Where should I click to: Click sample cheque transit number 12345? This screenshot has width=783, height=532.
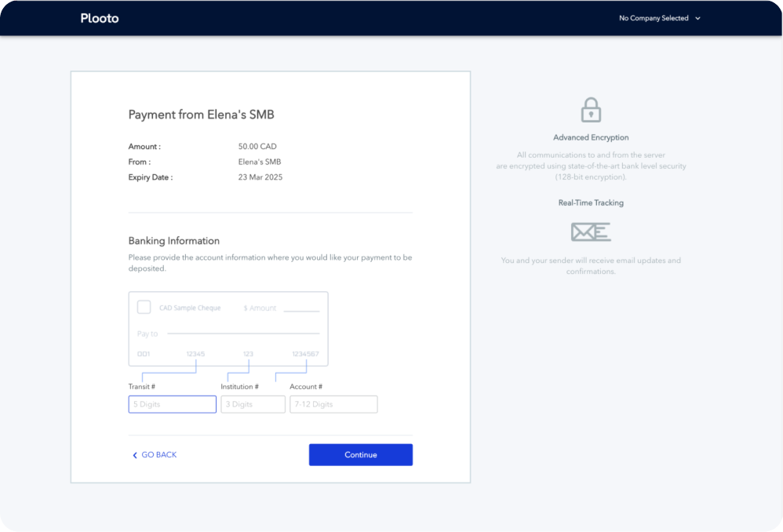point(195,354)
